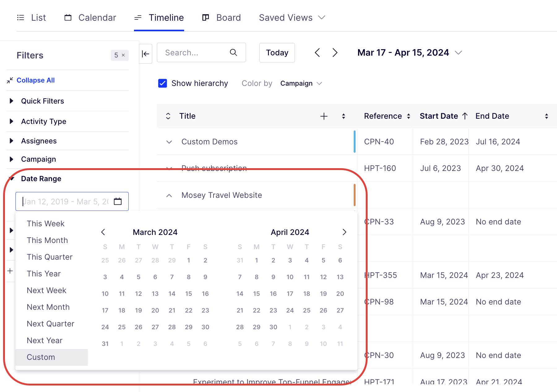The height and width of the screenshot is (392, 557).
Task: Pick April 23 in the April 2024 calendar
Action: coord(273,310)
